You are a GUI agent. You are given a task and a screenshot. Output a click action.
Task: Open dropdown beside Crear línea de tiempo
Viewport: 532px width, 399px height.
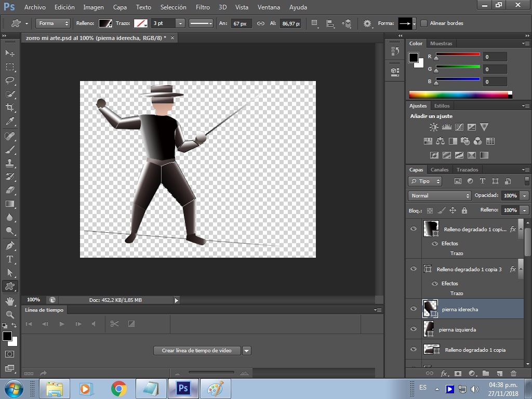pyautogui.click(x=247, y=351)
